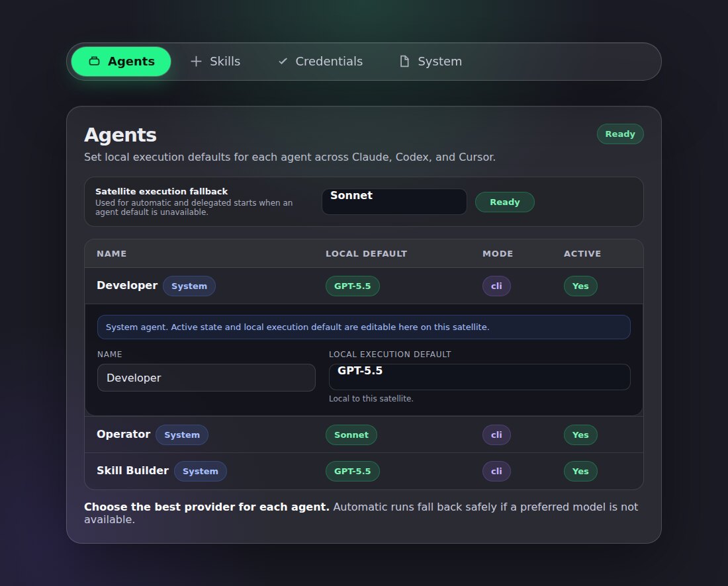Click the document icon beside System

(404, 62)
